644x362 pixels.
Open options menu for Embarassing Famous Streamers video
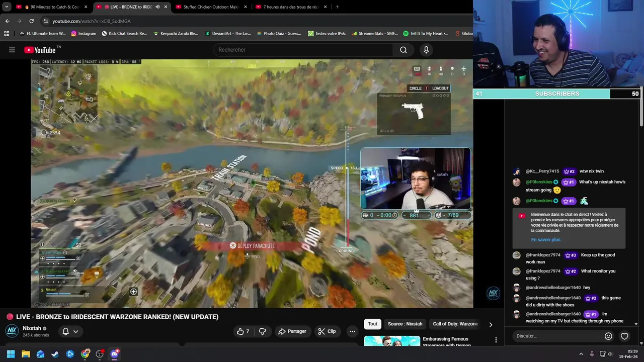pyautogui.click(x=496, y=340)
